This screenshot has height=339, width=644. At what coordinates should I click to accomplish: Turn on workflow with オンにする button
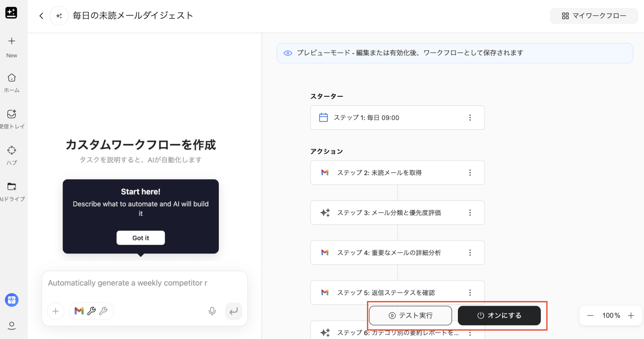pos(499,315)
